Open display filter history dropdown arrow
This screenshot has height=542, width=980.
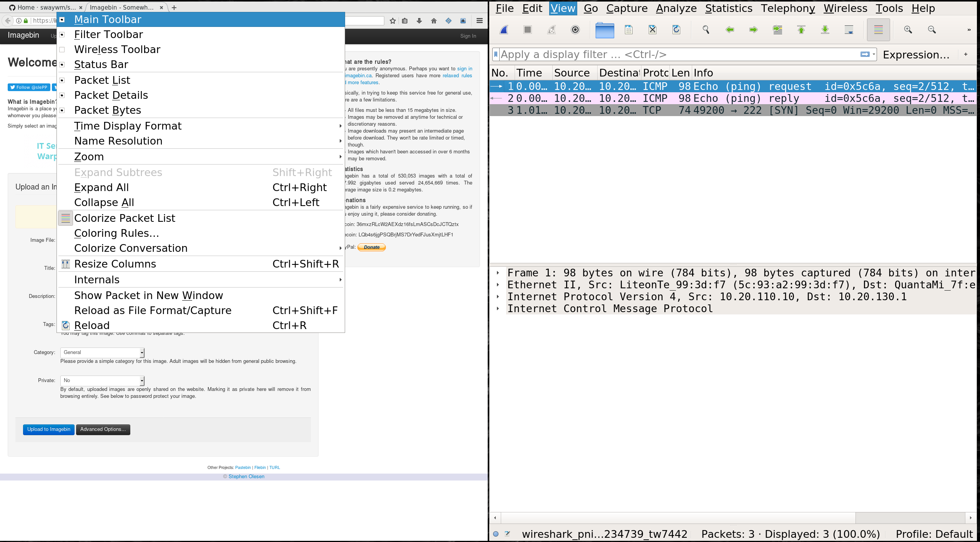(874, 54)
